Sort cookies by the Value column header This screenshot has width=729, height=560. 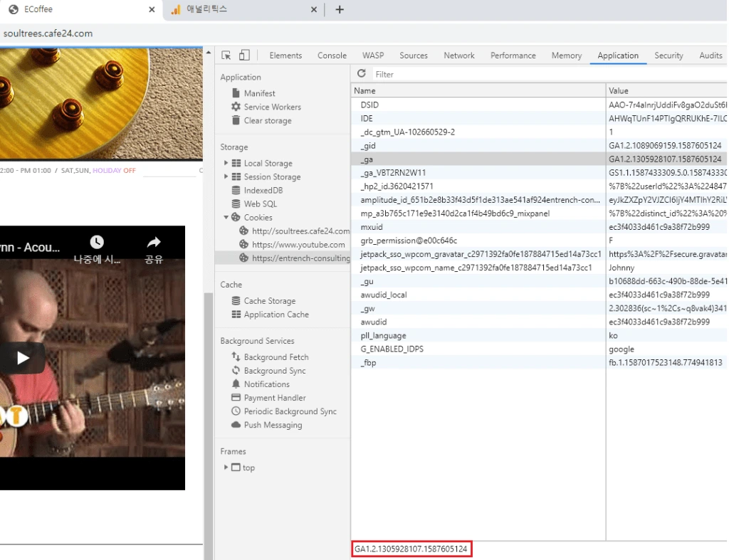pyautogui.click(x=667, y=90)
